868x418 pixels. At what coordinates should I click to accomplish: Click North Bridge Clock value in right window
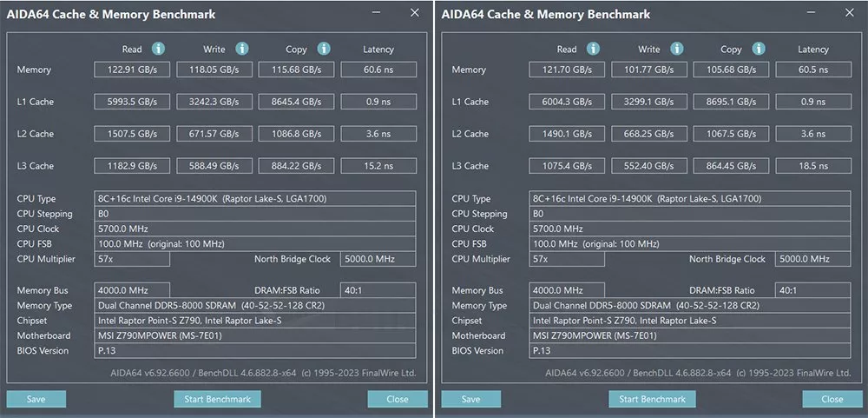[x=813, y=259]
